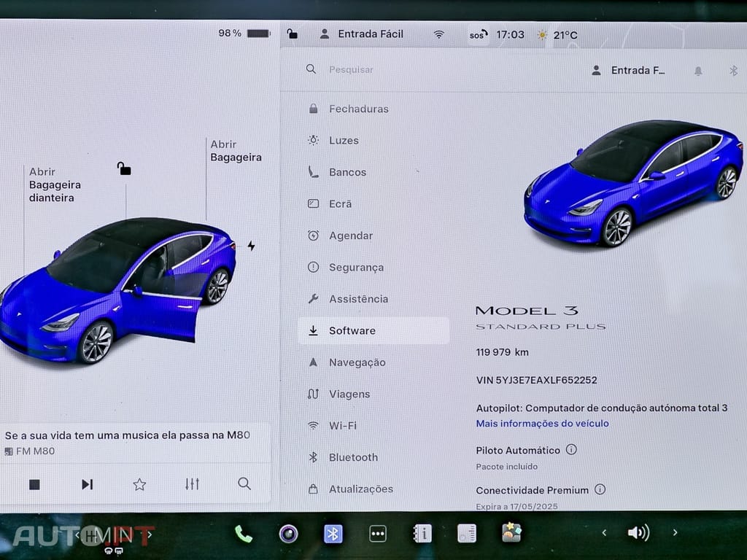Open Bluetooth settings entry
Image resolution: width=747 pixels, height=560 pixels.
pyautogui.click(x=353, y=458)
